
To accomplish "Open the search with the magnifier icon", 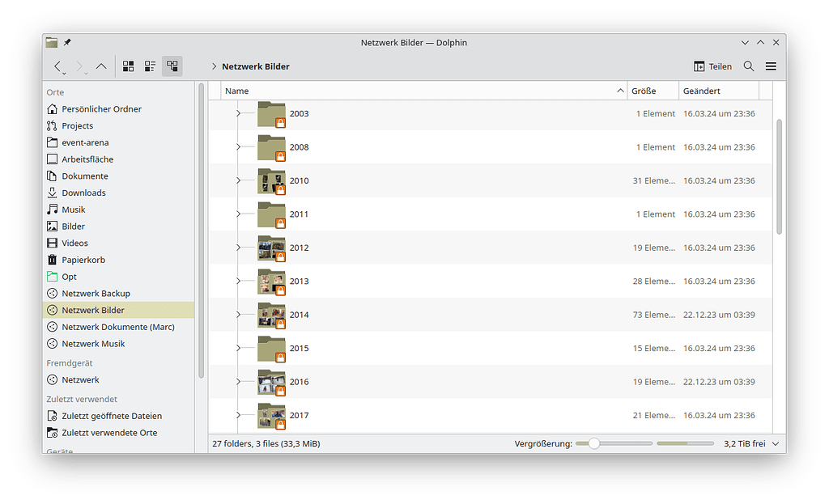I will 749,66.
